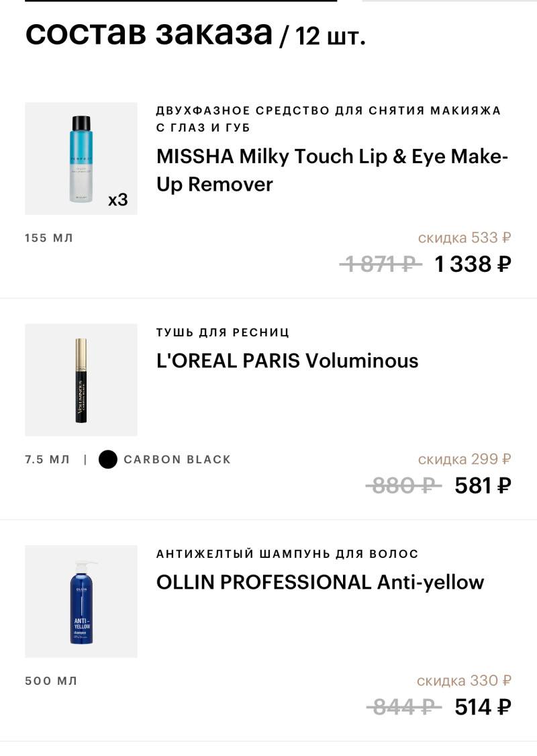Open the MISSHA make-up remover product image
Viewport: 537px width, 756px height.
81,158
